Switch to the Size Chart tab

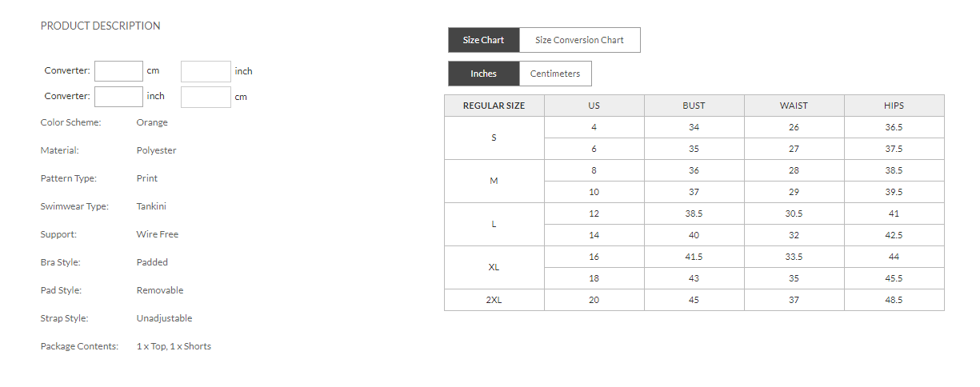point(483,40)
